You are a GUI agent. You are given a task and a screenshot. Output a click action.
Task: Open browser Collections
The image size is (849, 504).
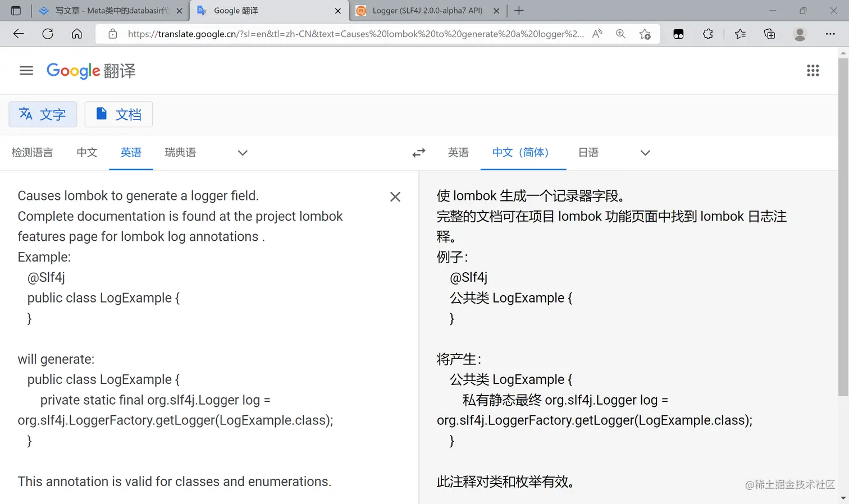(x=770, y=34)
